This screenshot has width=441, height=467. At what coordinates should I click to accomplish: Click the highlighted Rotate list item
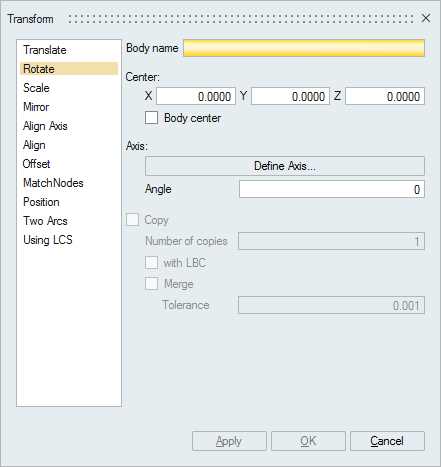point(69,69)
